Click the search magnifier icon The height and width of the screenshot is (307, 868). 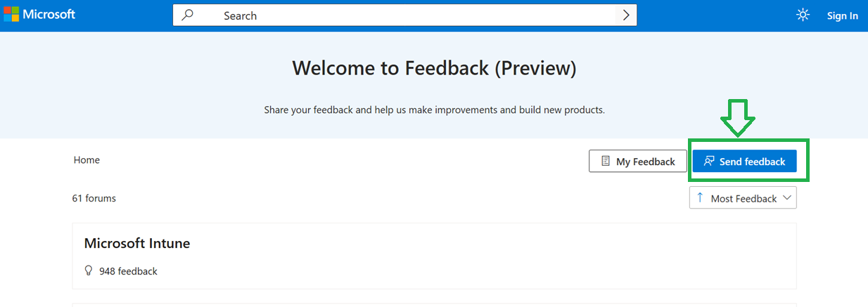coord(187,15)
